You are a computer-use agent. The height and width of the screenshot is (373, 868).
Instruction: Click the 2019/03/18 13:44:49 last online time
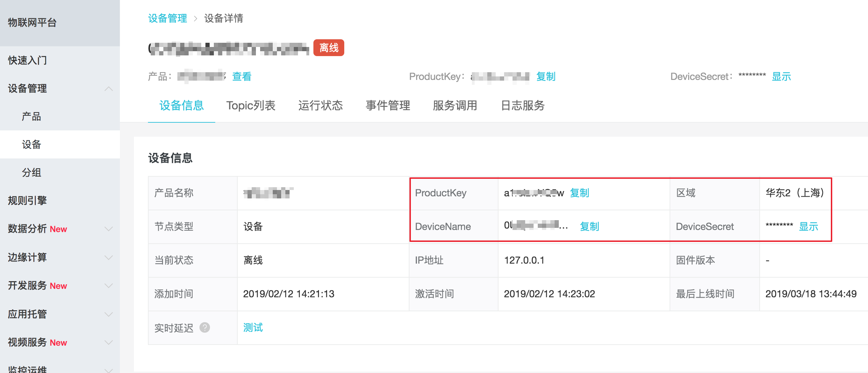pos(811,294)
